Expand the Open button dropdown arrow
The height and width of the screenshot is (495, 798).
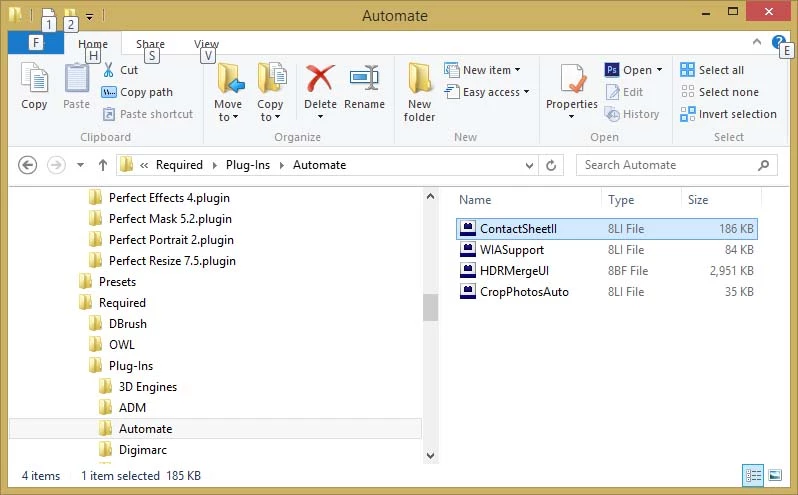(x=660, y=70)
